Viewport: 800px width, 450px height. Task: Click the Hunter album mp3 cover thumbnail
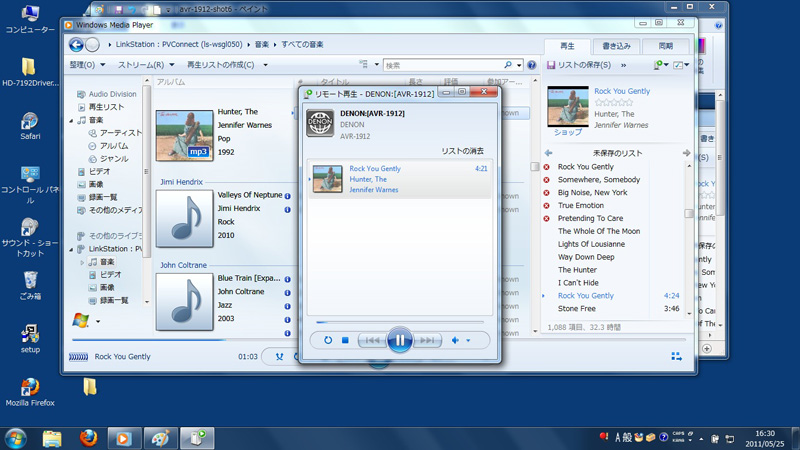184,135
